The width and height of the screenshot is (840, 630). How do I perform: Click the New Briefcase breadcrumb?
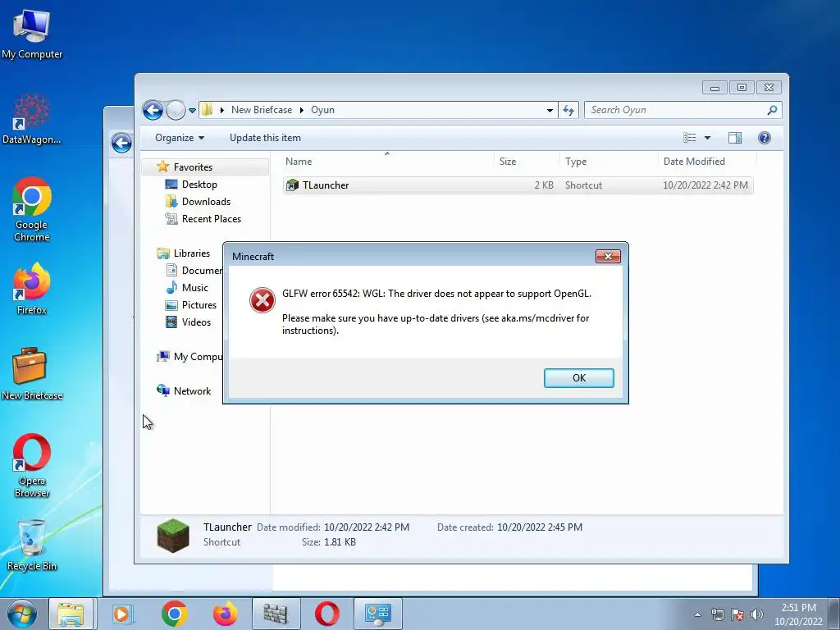pos(262,110)
